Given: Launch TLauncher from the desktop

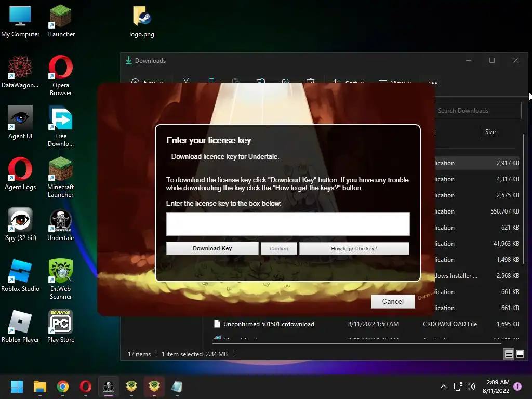Looking at the screenshot, I should click(x=60, y=21).
